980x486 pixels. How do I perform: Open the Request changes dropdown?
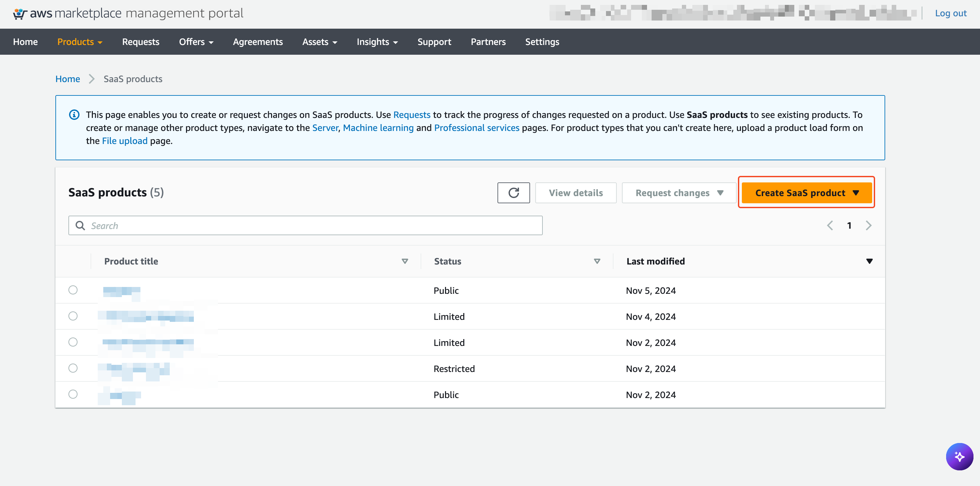click(x=679, y=193)
